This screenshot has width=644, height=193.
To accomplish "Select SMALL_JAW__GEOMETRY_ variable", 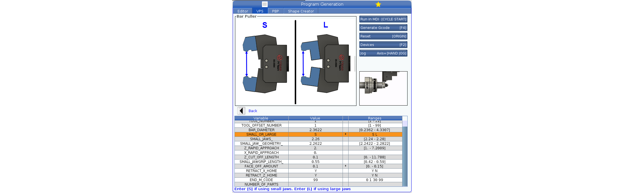I will tap(261, 144).
